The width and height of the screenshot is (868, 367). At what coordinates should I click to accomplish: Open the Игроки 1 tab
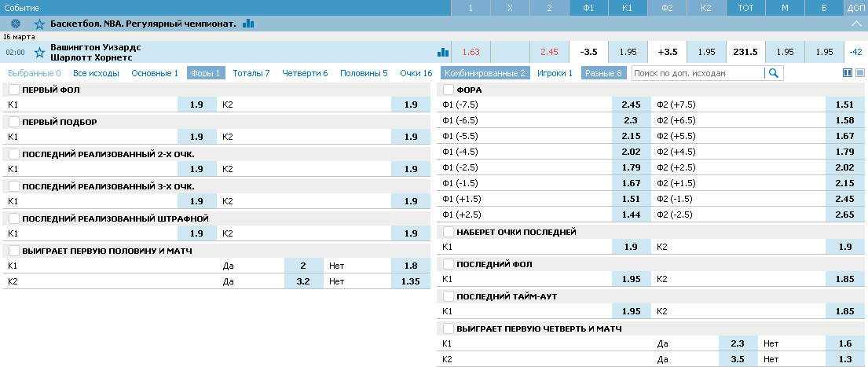pos(555,73)
